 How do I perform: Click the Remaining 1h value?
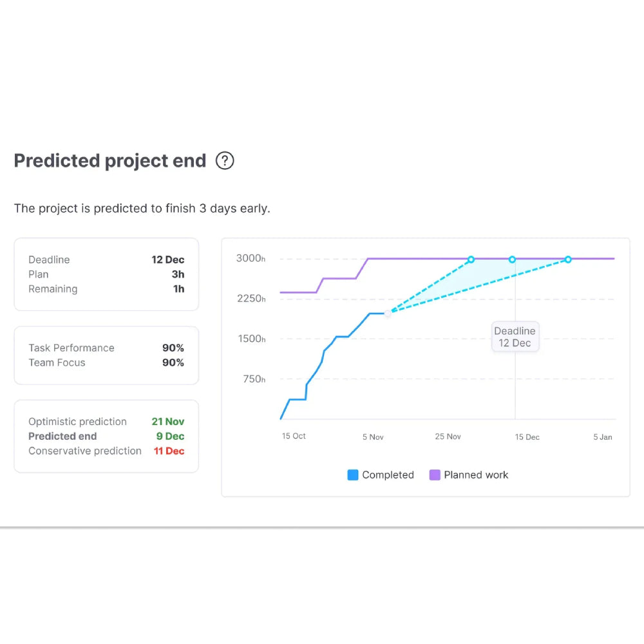(178, 289)
